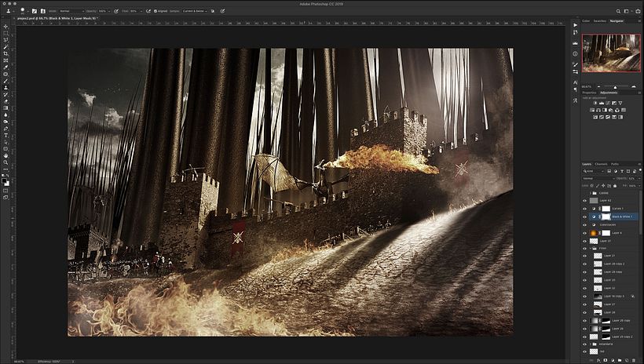Open the Sample Current & Below dropdown
Viewport: 644px width, 364px height.
click(x=195, y=11)
